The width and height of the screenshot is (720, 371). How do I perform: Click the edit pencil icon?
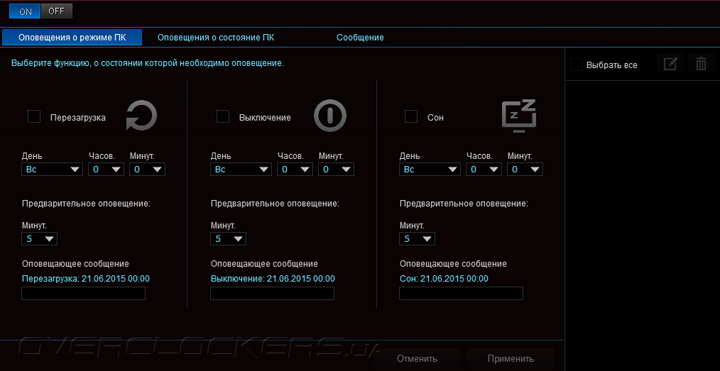(670, 64)
